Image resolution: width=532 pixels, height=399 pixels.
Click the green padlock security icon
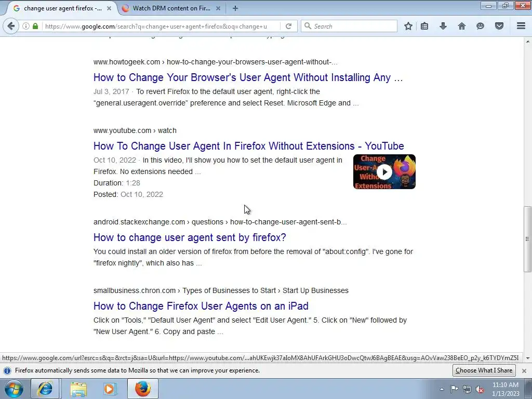(35, 26)
